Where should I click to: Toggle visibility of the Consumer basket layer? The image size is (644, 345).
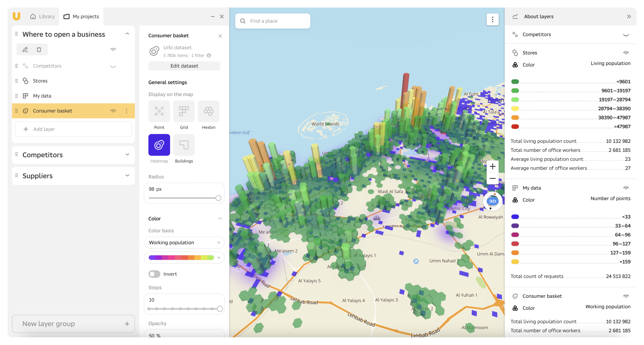click(x=113, y=111)
